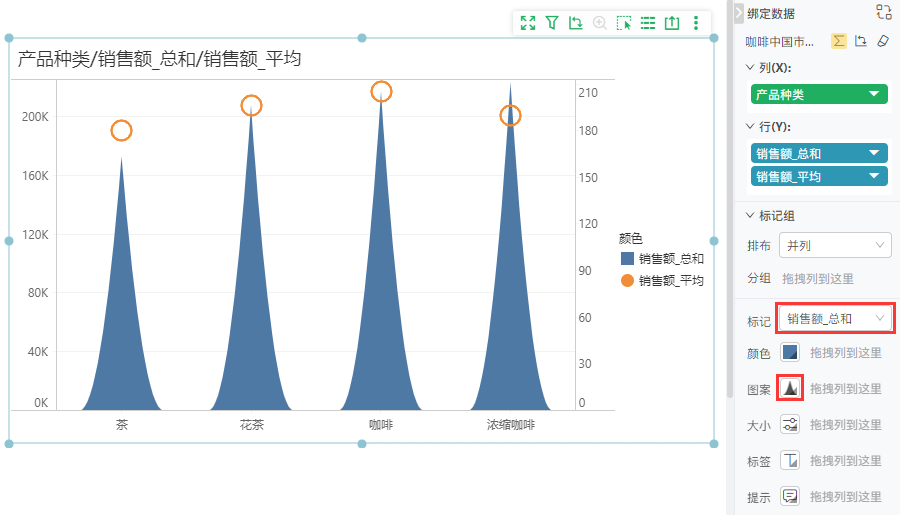Activate the brush selection icon in chart toolbar
The image size is (900, 515).
[x=624, y=23]
